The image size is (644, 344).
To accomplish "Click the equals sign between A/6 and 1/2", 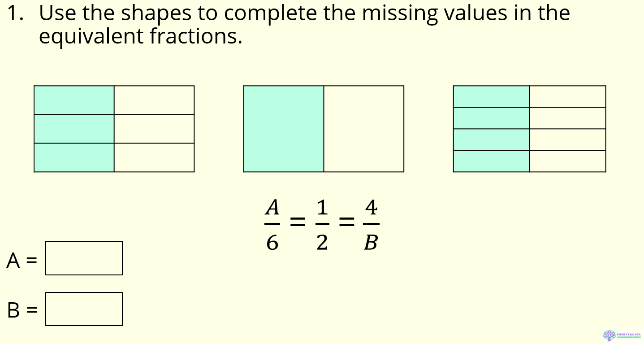I will 298,221.
